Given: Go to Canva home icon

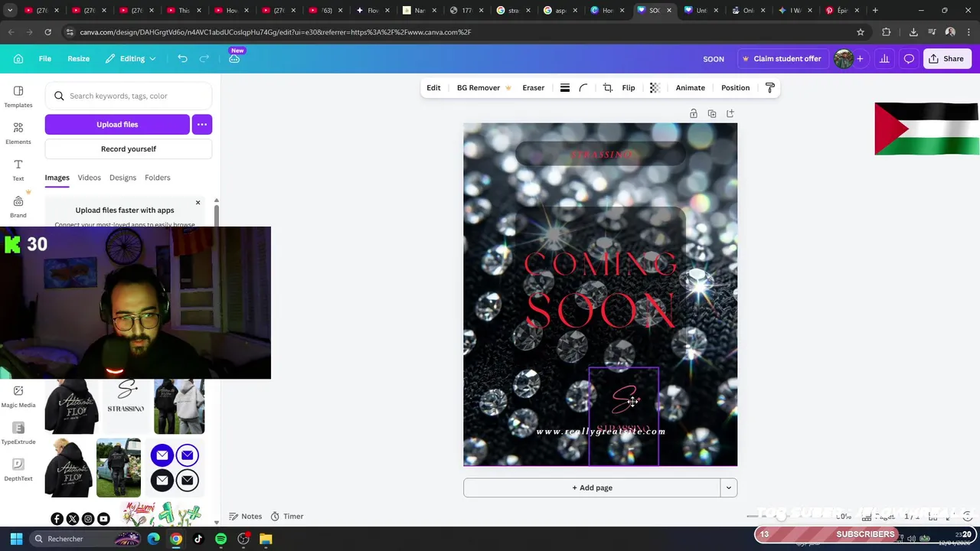Looking at the screenshot, I should [18, 59].
